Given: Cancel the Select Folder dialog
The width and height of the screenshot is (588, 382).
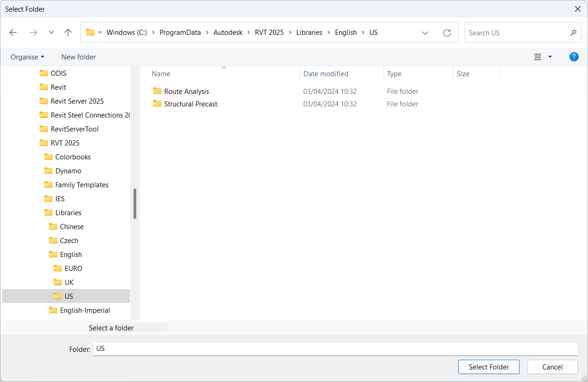Looking at the screenshot, I should pyautogui.click(x=553, y=367).
